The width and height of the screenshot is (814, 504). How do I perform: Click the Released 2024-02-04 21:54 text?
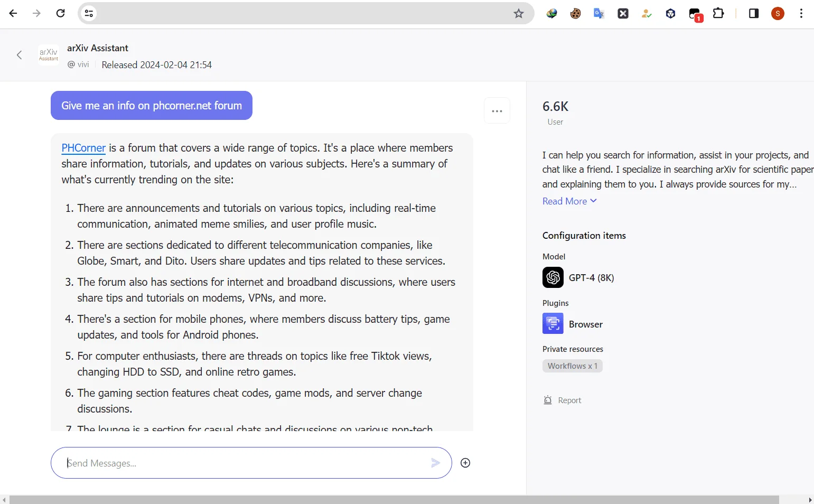tap(156, 65)
